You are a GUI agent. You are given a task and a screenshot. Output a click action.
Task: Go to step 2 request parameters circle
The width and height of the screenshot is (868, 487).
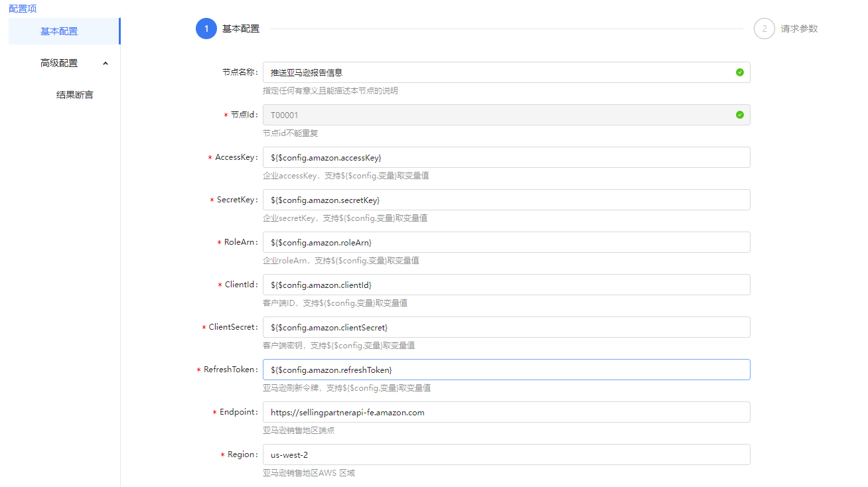coord(764,29)
